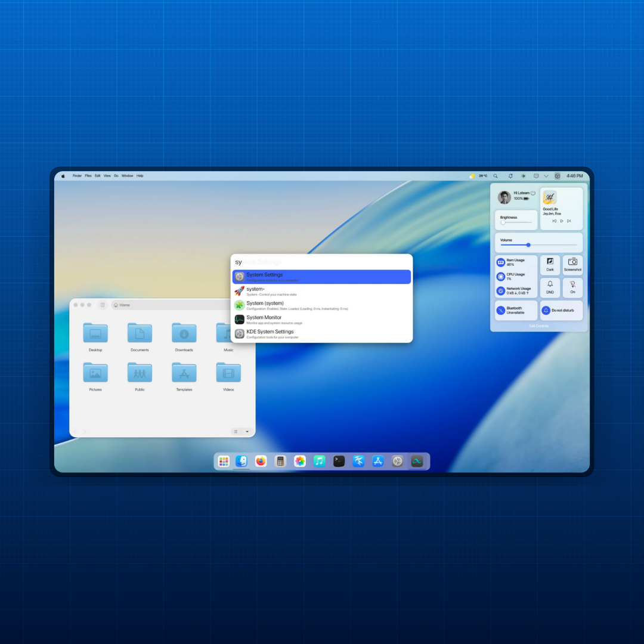The image size is (644, 644).
Task: Adjust the Volume slider
Action: (538, 245)
